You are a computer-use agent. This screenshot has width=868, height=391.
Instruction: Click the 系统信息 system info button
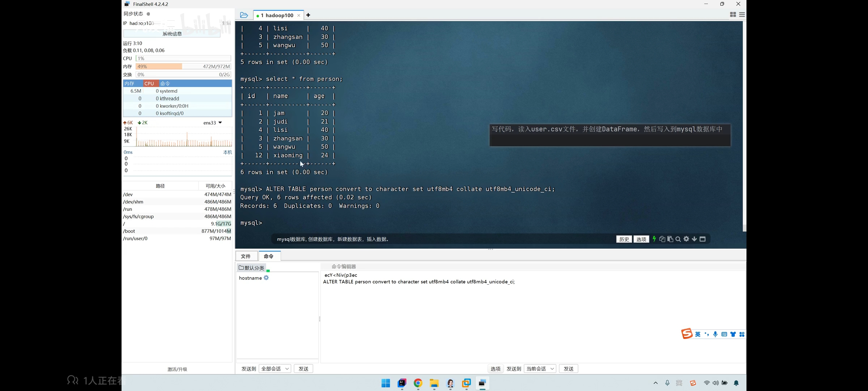[172, 34]
